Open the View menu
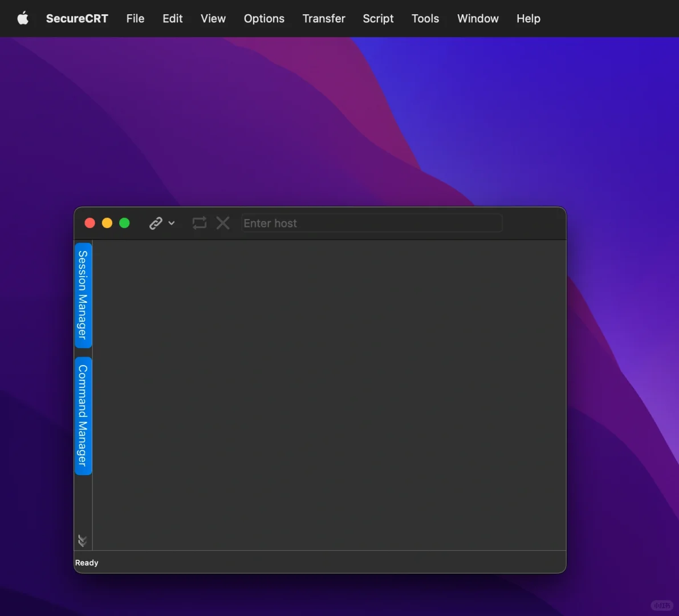Image resolution: width=679 pixels, height=616 pixels. coord(213,19)
